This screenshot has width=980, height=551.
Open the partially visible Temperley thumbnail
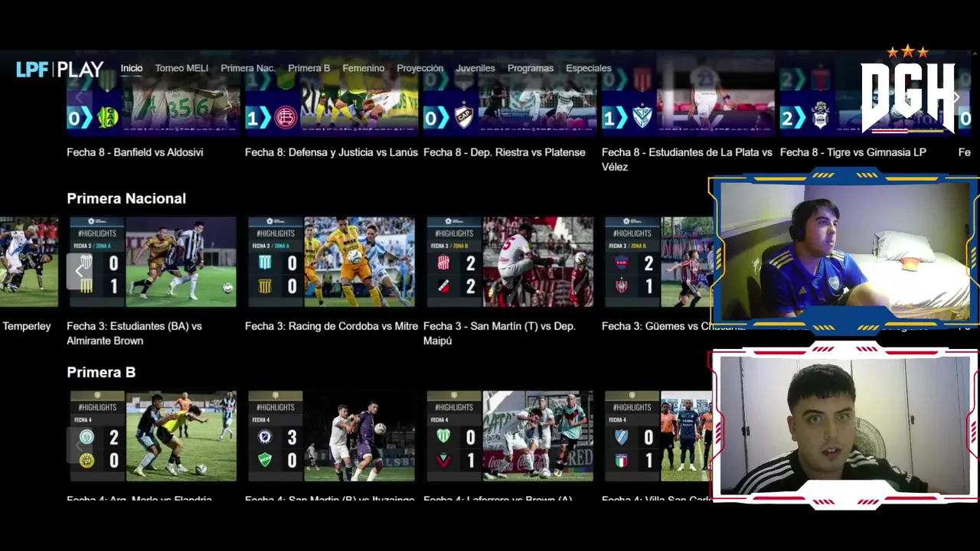(x=29, y=262)
